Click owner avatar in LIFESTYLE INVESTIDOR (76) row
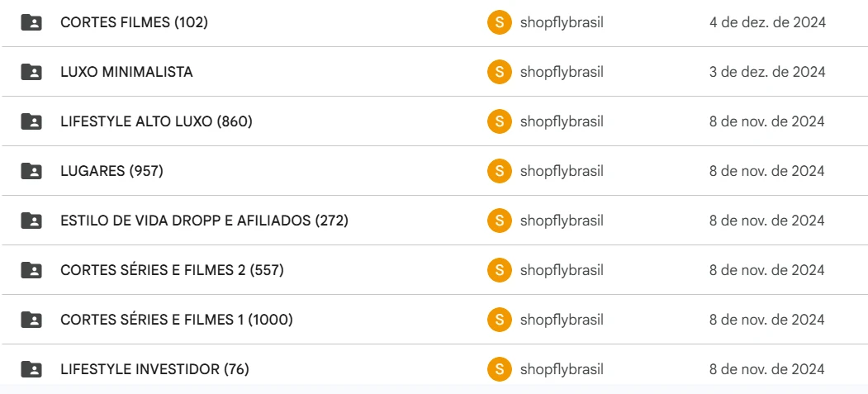 [499, 369]
